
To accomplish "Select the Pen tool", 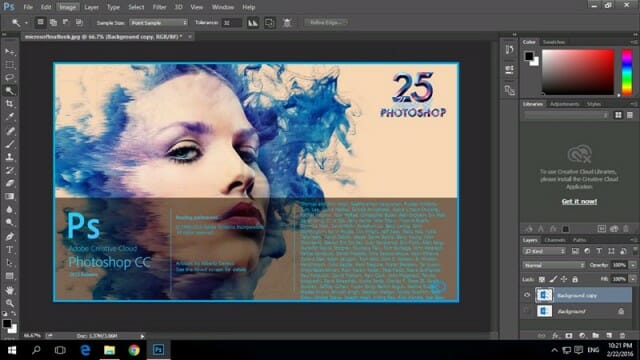I will click(x=9, y=236).
